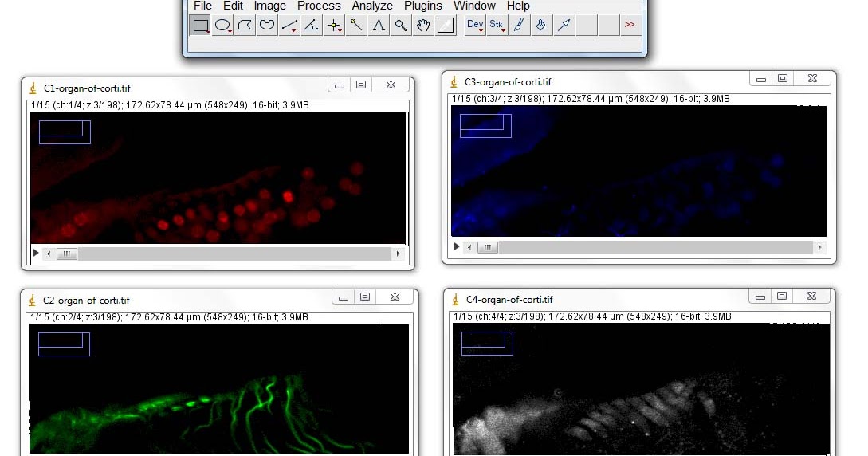
Task: Click the C4 window microscope title icon
Action: point(456,300)
